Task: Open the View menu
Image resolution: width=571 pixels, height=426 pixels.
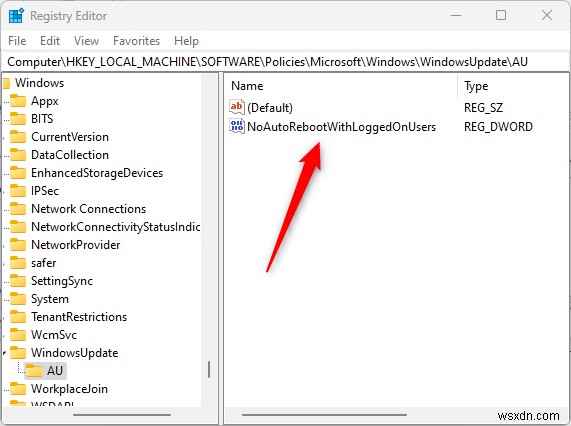Action: tap(86, 41)
